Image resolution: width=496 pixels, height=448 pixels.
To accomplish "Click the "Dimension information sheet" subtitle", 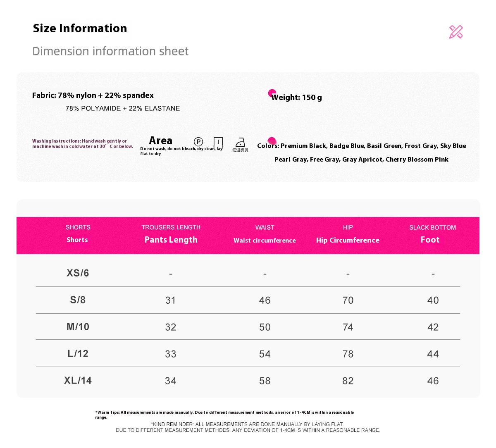I will (x=110, y=51).
